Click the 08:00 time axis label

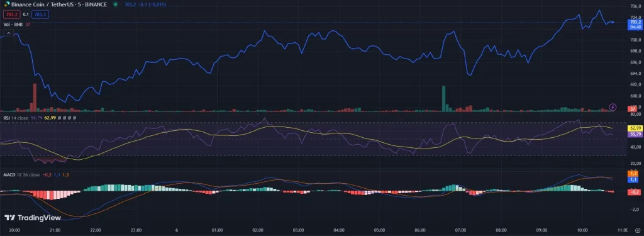pos(501,230)
